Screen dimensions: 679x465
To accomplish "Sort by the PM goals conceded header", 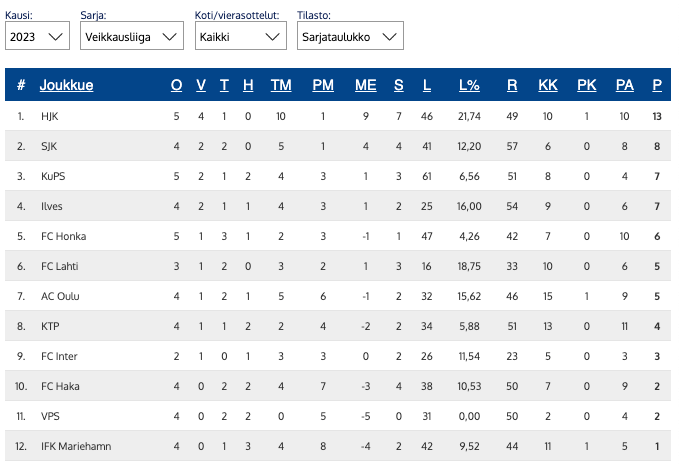I will tap(323, 86).
